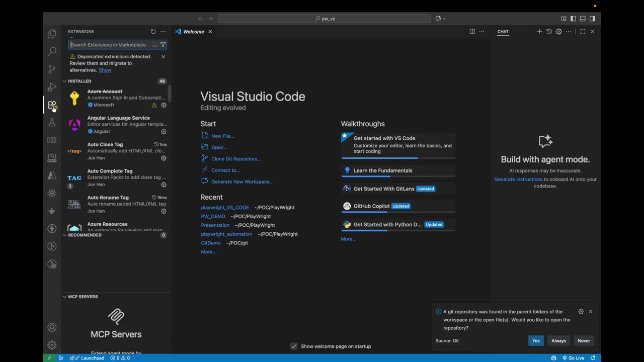Click New File link

tap(223, 136)
